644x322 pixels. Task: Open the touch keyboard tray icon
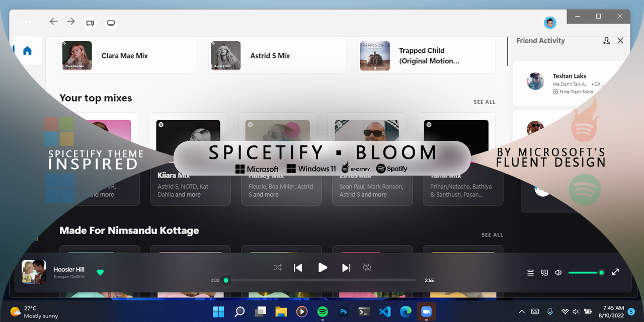pos(535,312)
